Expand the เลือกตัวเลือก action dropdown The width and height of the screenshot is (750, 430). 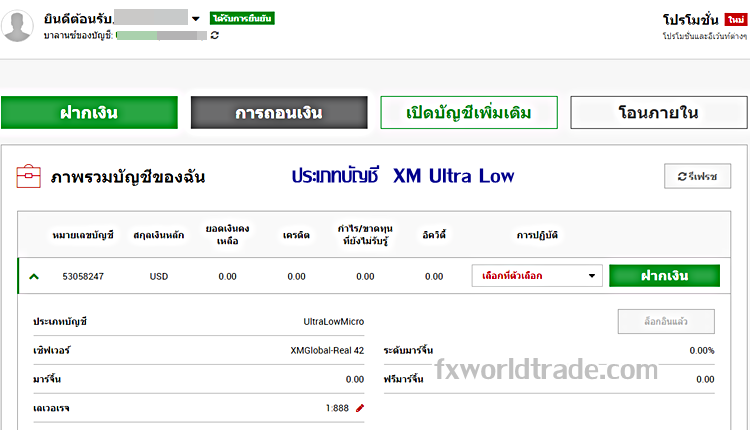coord(536,276)
